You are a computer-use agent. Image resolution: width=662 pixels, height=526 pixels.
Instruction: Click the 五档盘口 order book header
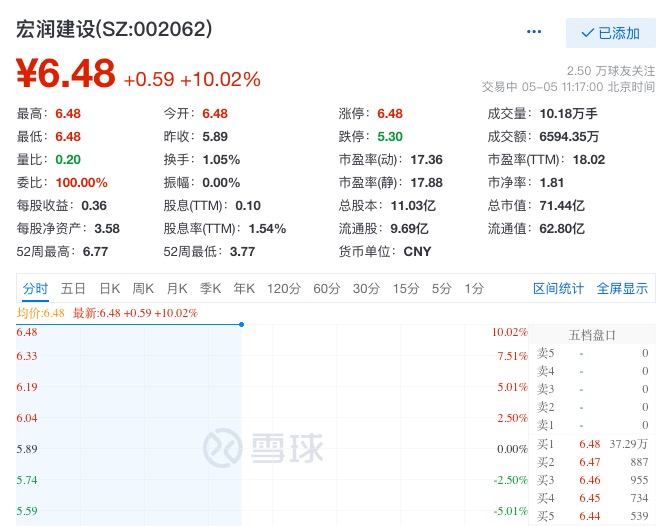(x=592, y=335)
